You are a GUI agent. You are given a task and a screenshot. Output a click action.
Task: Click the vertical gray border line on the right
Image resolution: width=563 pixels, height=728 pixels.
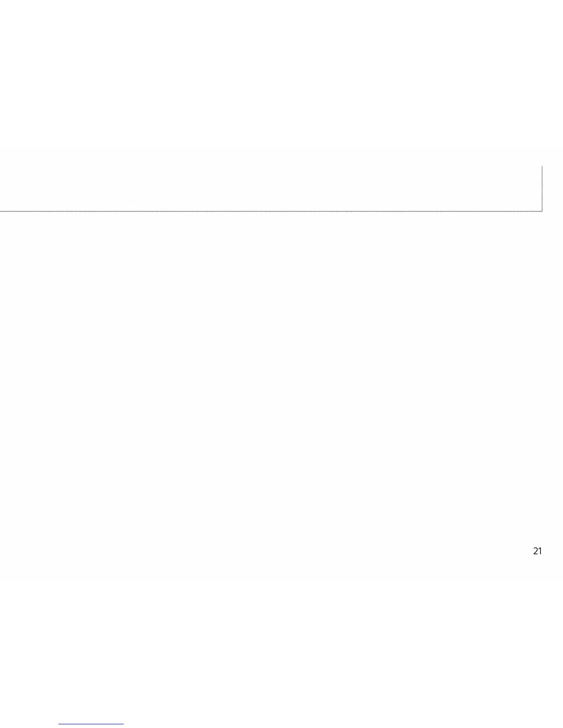click(542, 188)
